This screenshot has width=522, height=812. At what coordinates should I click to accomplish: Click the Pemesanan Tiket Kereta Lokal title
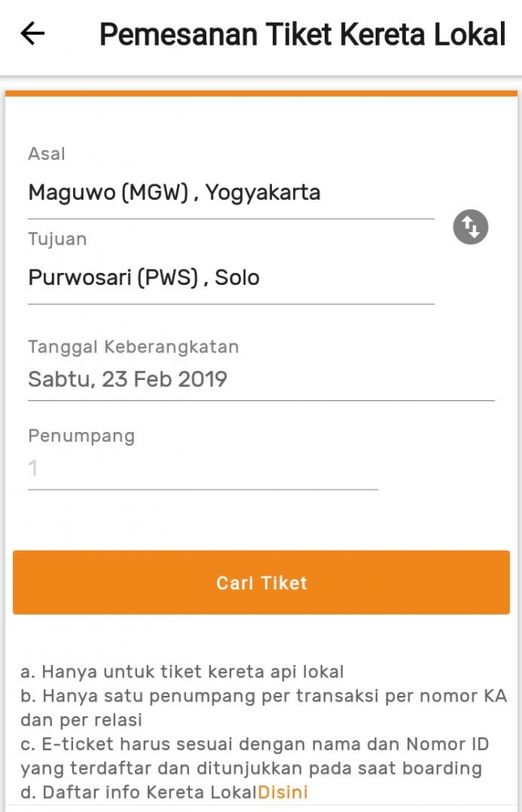[302, 32]
